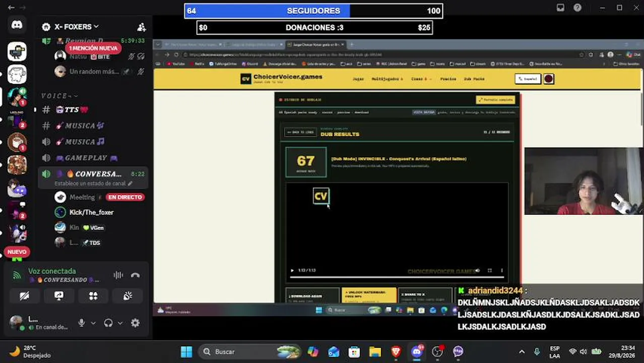Click Establece un estado de canal

pyautogui.click(x=90, y=184)
